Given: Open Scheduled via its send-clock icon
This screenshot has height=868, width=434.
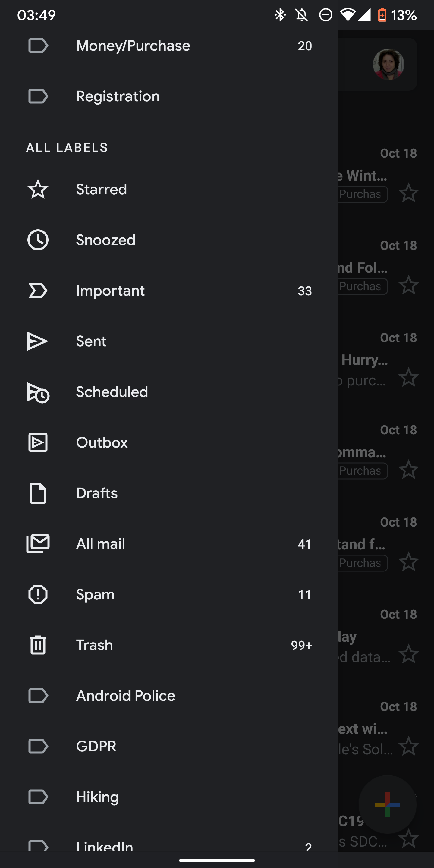Looking at the screenshot, I should (x=38, y=392).
